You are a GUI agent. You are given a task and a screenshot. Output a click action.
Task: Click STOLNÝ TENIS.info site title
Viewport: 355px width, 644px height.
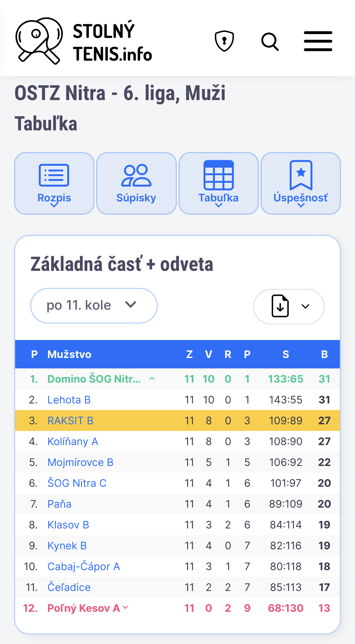click(112, 42)
